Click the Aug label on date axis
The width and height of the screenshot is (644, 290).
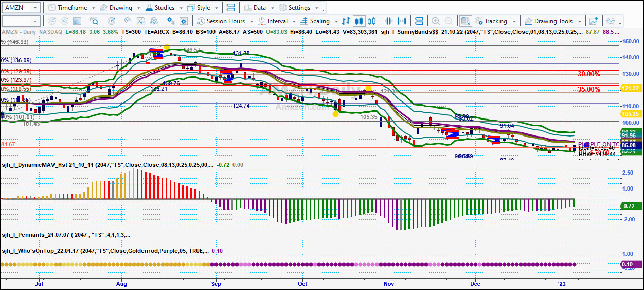(x=121, y=283)
